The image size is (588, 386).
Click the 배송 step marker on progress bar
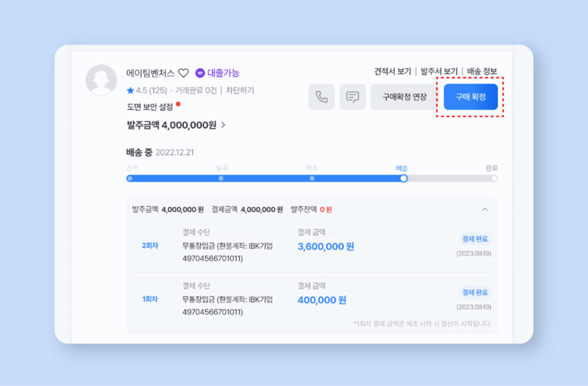404,178
